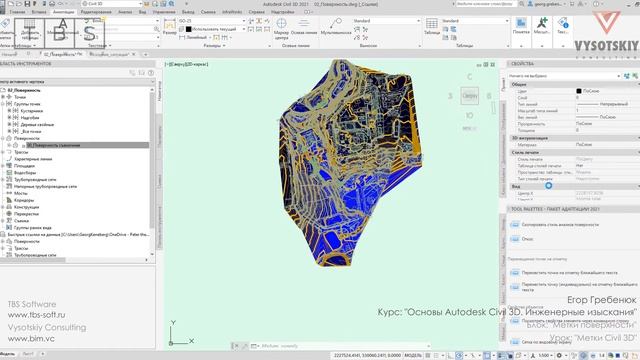Click the Маркер центра tool
The height and width of the screenshot is (360, 640).
pos(281,28)
